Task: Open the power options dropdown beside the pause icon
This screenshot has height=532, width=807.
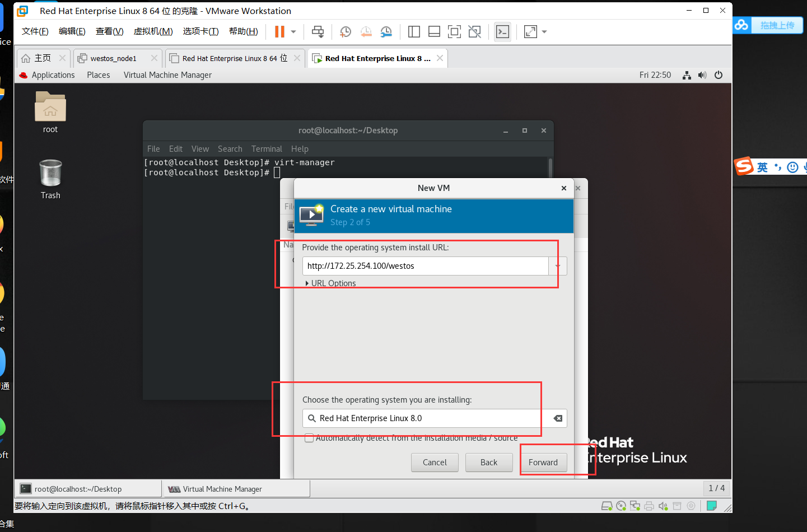Action: click(293, 32)
